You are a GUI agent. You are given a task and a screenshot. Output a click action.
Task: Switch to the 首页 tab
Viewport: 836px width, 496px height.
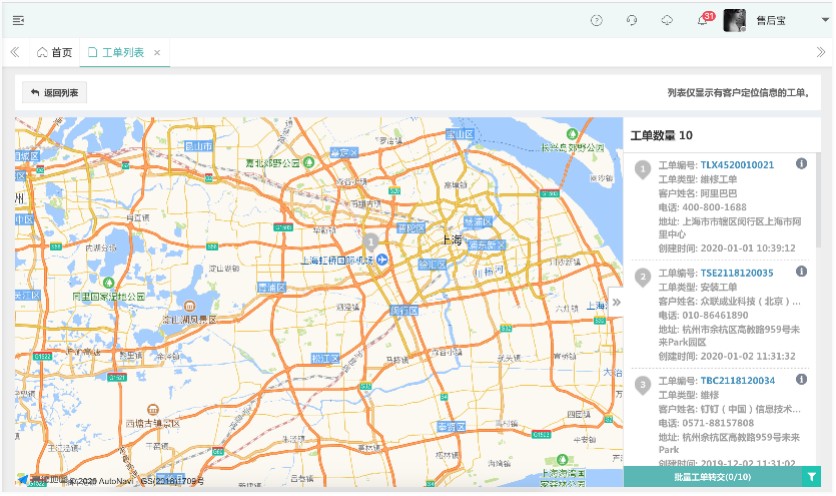pos(54,52)
